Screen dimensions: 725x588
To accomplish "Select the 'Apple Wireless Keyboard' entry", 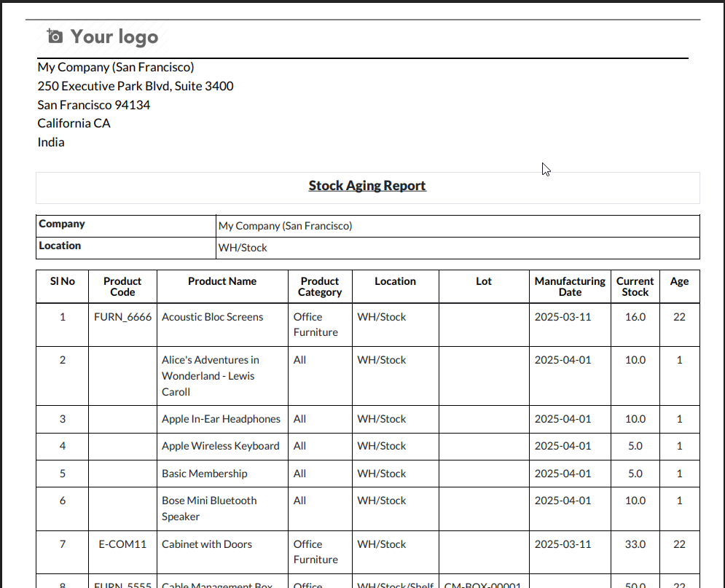I will point(220,446).
